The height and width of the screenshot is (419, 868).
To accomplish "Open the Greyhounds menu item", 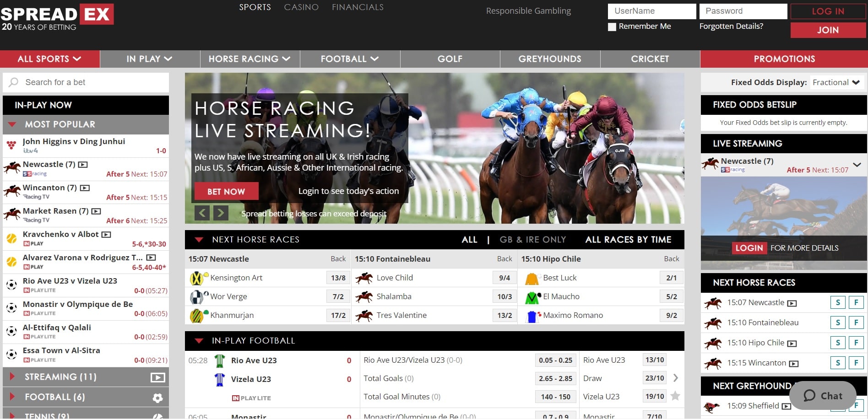I will (x=550, y=59).
